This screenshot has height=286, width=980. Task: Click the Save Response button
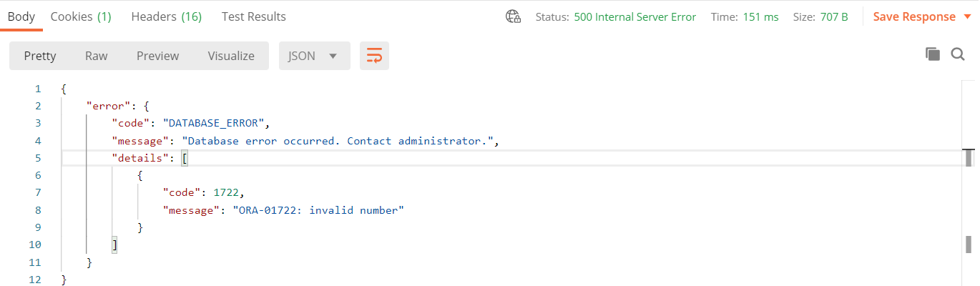pyautogui.click(x=914, y=16)
